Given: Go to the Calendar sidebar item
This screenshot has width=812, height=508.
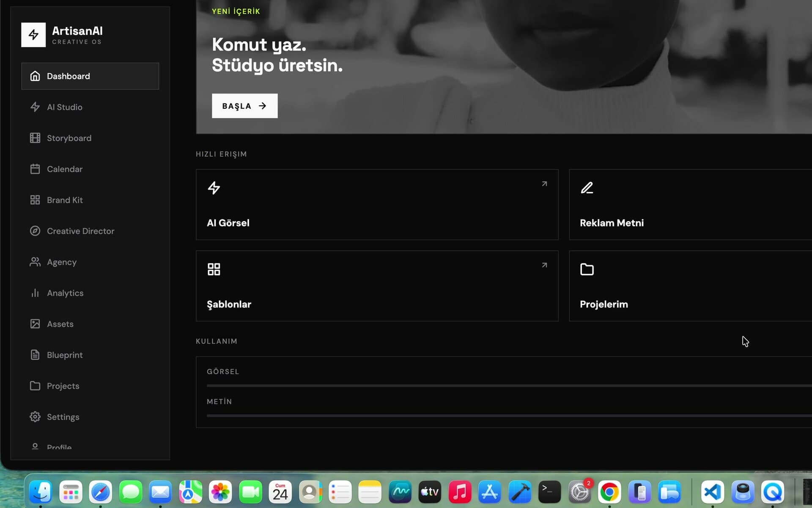Looking at the screenshot, I should coord(90,169).
